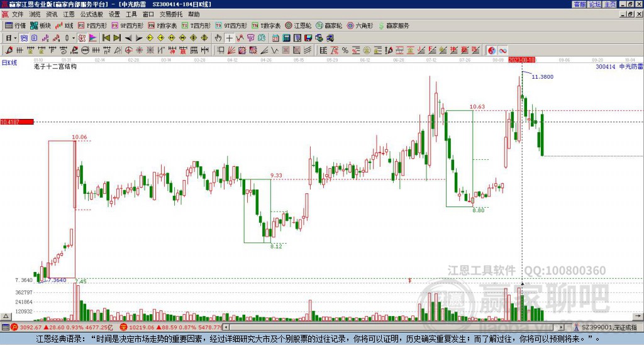Viewport: 644px width, 345px height.
Task: Open 赢家服务 service panel
Action: (394, 25)
